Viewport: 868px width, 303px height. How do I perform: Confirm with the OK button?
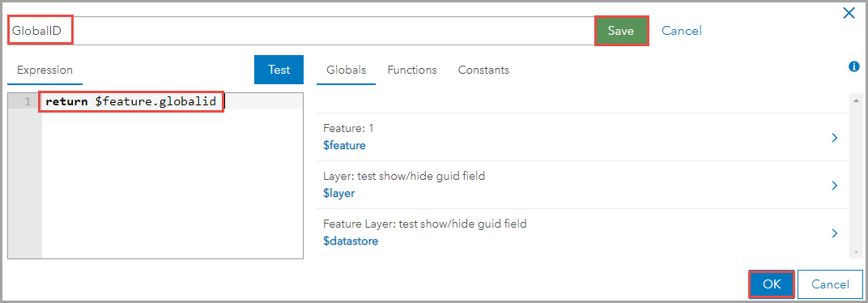(772, 284)
